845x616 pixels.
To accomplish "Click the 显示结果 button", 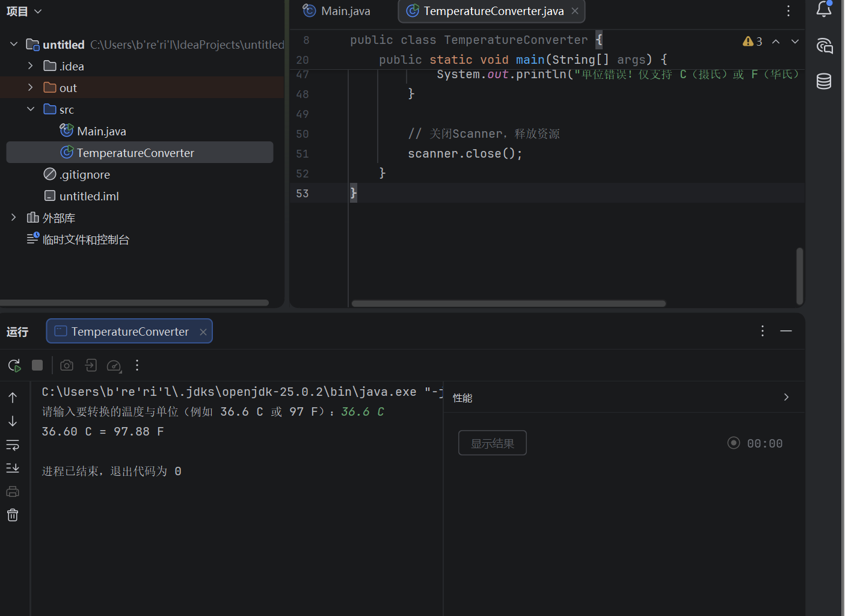I will (492, 443).
